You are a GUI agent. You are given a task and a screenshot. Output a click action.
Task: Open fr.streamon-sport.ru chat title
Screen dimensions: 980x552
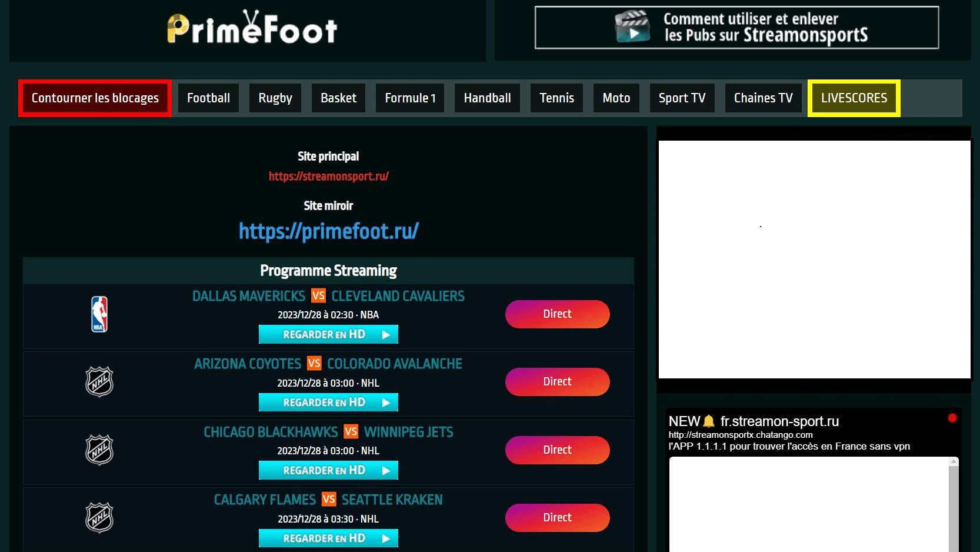779,421
